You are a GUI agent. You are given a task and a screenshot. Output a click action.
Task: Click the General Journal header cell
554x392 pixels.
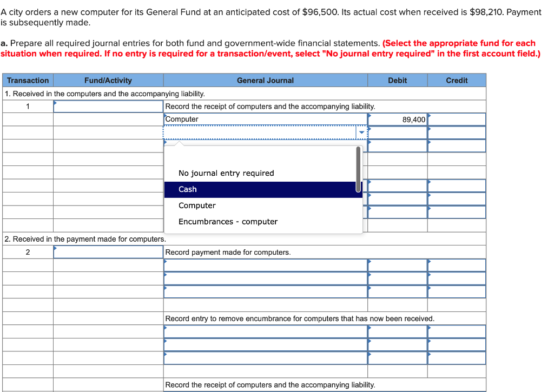[265, 80]
